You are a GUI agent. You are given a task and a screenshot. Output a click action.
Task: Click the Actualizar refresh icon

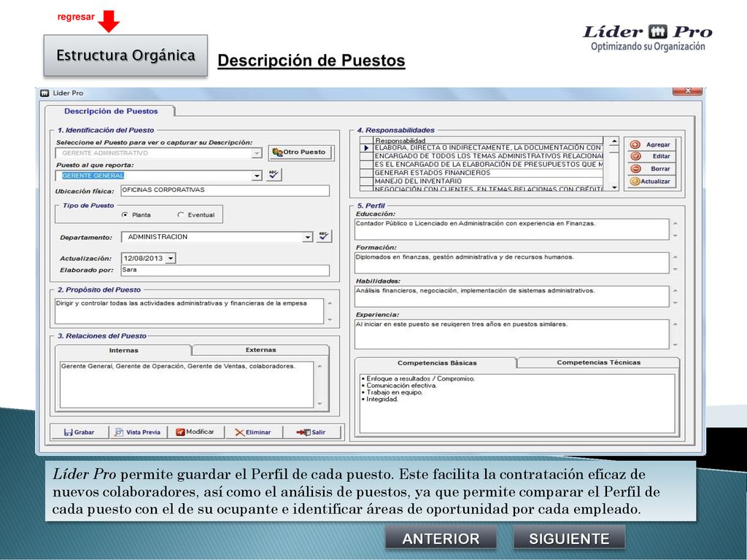click(x=635, y=181)
